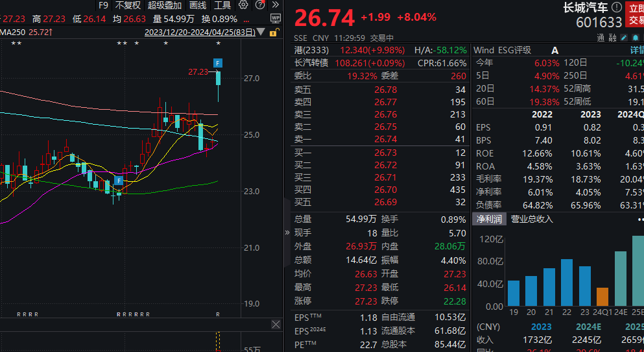Click the MA250 25.72 indicator label
Viewport: 644px width, 352px height.
(x=27, y=32)
